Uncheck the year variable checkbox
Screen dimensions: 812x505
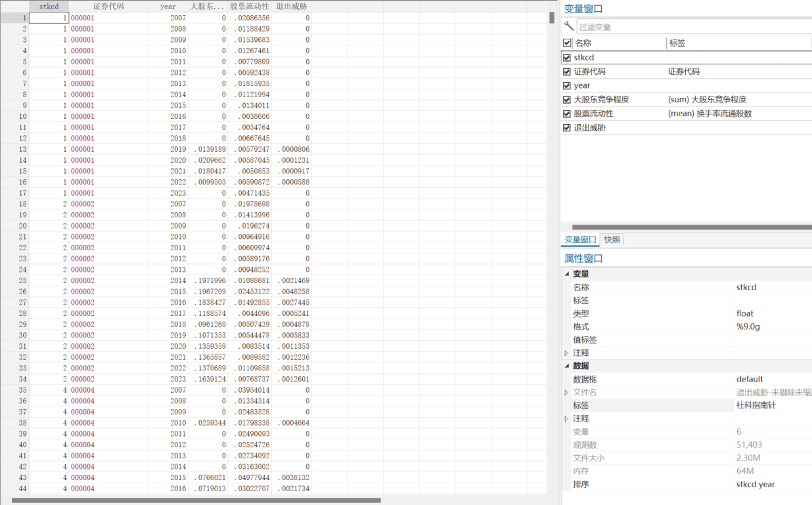pos(567,86)
